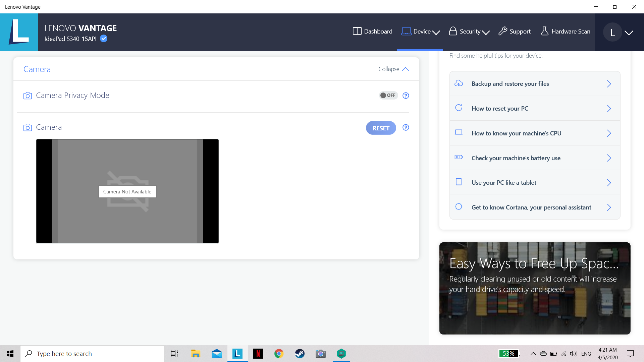Expand the user account dropdown arrow

[x=629, y=33]
